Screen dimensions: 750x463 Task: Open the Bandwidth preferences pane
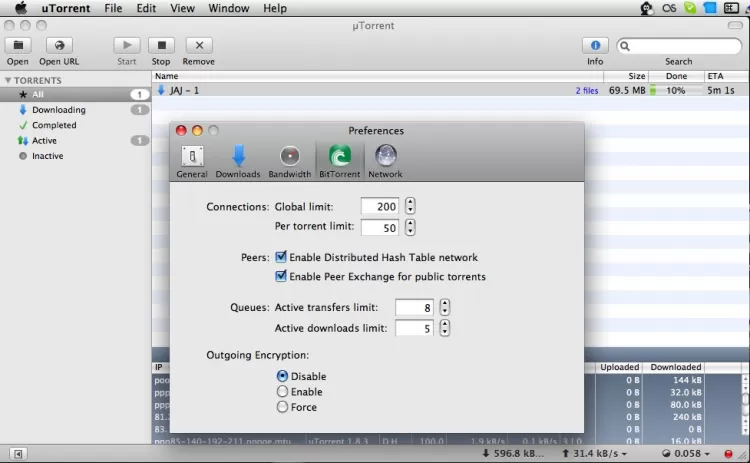[289, 162]
